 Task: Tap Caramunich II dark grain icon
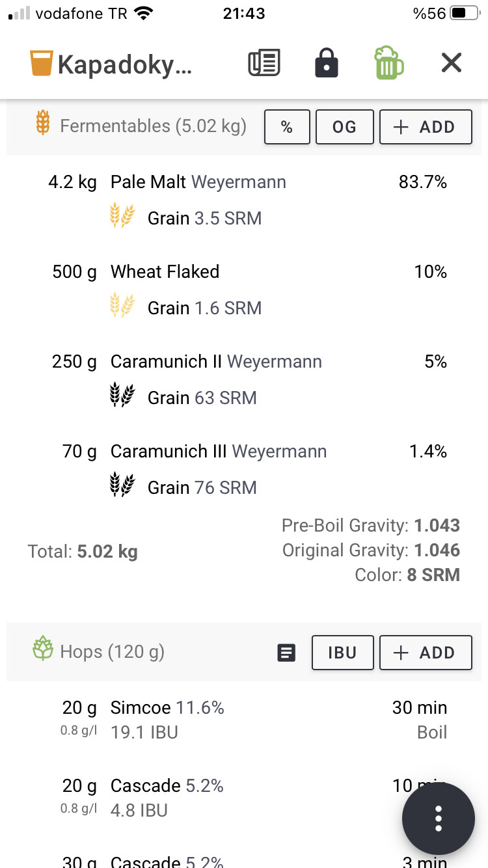pos(122,396)
